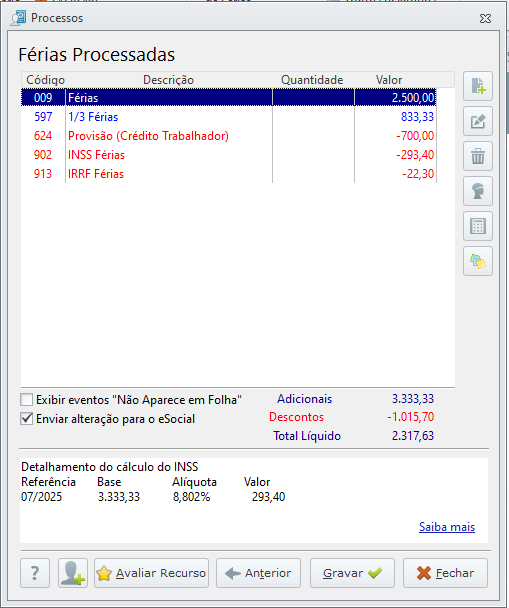Uncheck Enviar alteração para o eSocial

(27, 419)
